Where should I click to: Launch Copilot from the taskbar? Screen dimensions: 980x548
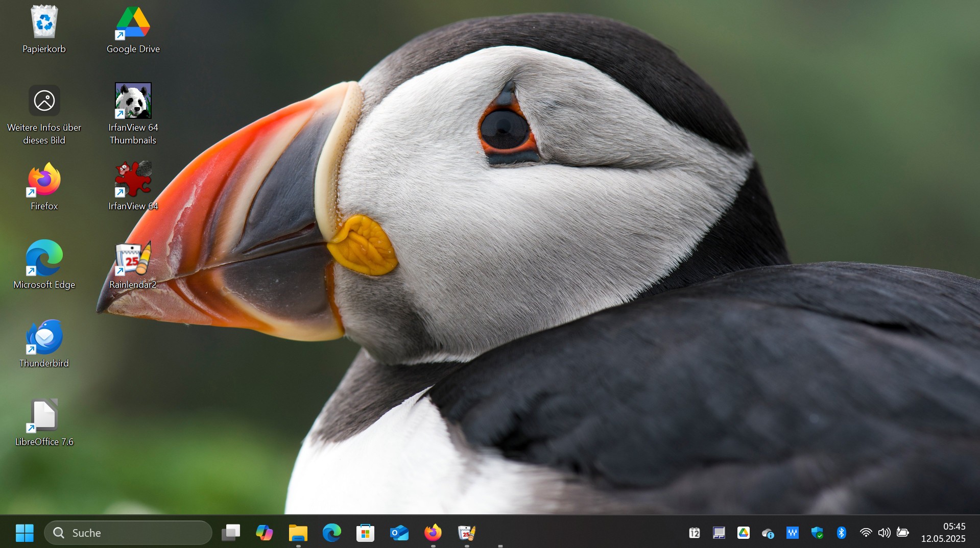tap(264, 533)
